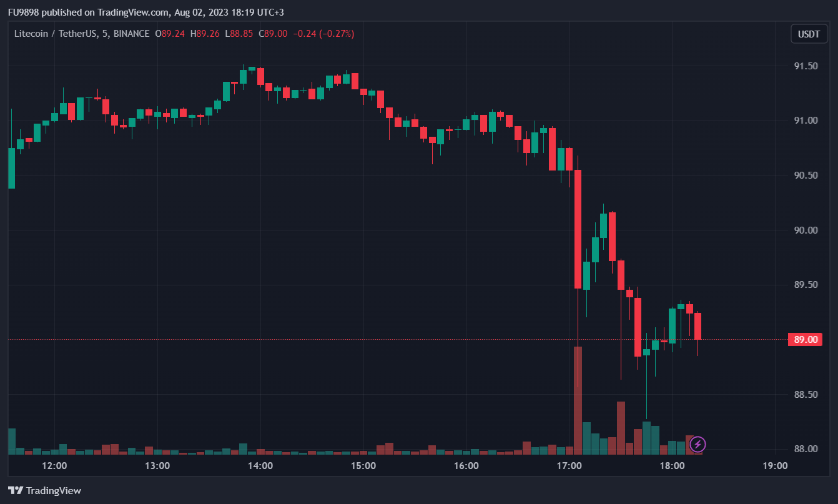Click the 88.00 price scale label
Screen dimensions: 838x504
coord(806,449)
